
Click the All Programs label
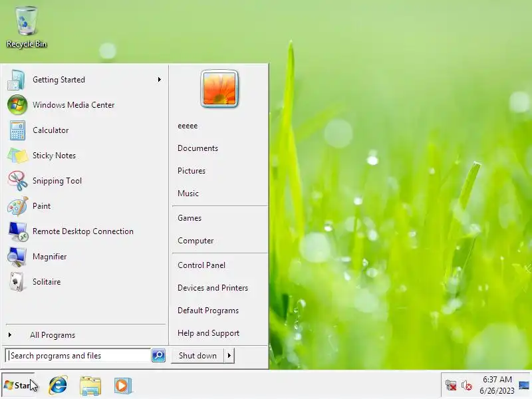pyautogui.click(x=53, y=335)
